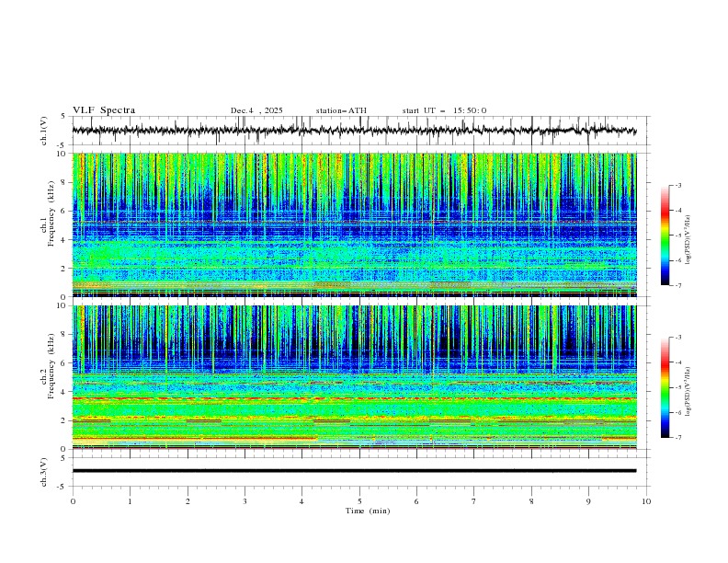This screenshot has width=728, height=563.
Task: Select the "ch.1(V)" axis label
Action: [x=44, y=131]
